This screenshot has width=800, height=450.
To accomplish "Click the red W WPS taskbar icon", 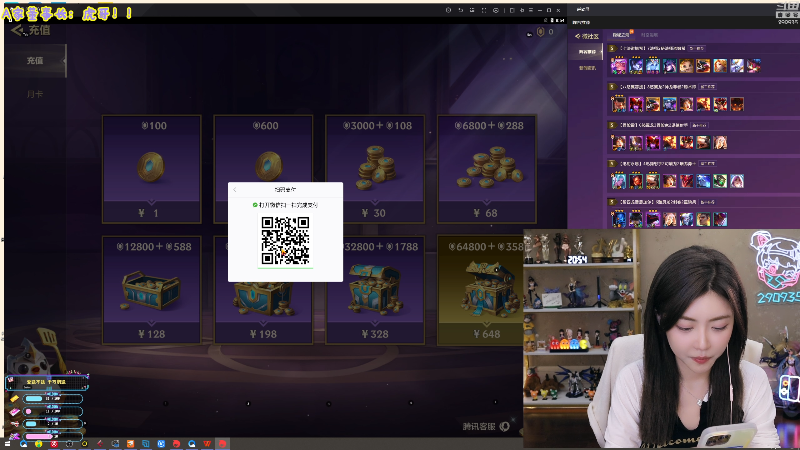I will (207, 444).
